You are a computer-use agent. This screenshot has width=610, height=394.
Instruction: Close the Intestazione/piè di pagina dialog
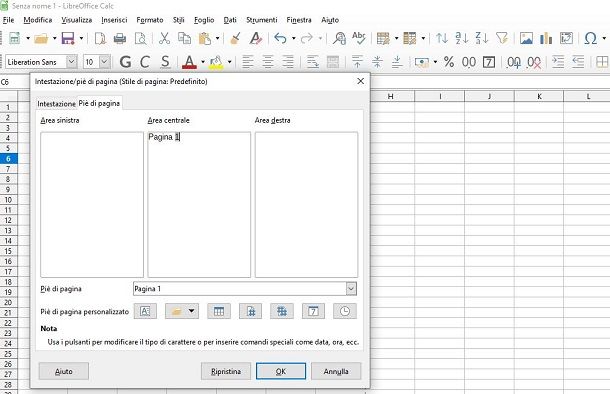pos(361,81)
